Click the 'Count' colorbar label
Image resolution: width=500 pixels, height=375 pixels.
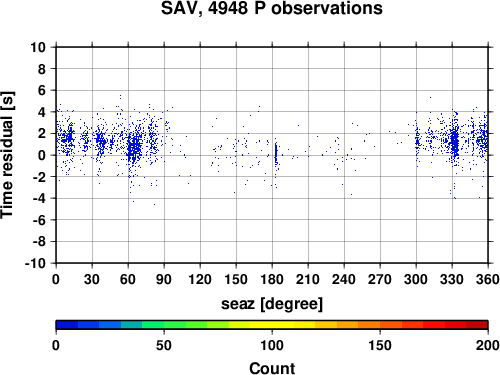(272, 368)
